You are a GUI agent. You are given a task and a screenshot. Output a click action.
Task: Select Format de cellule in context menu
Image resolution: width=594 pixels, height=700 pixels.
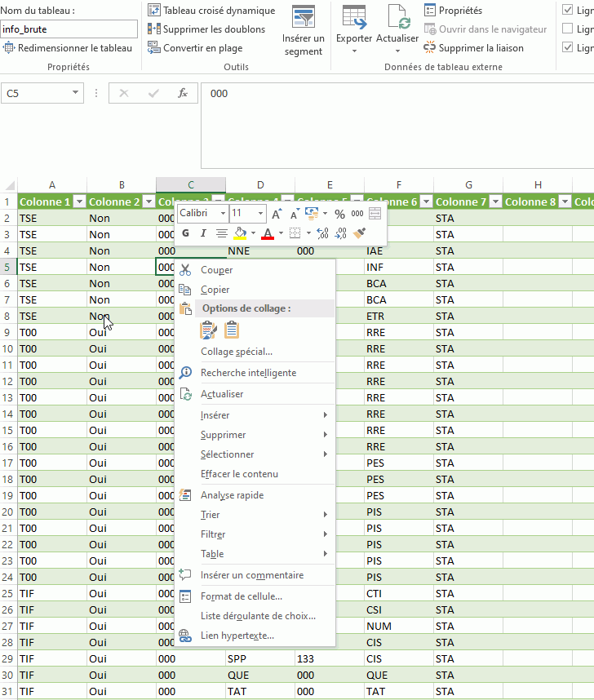click(x=242, y=596)
